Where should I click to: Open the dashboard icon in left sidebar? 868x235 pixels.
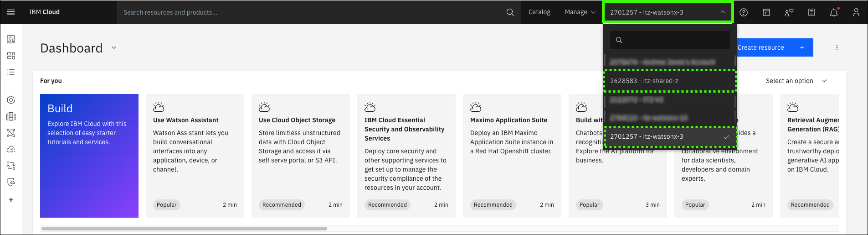(11, 39)
